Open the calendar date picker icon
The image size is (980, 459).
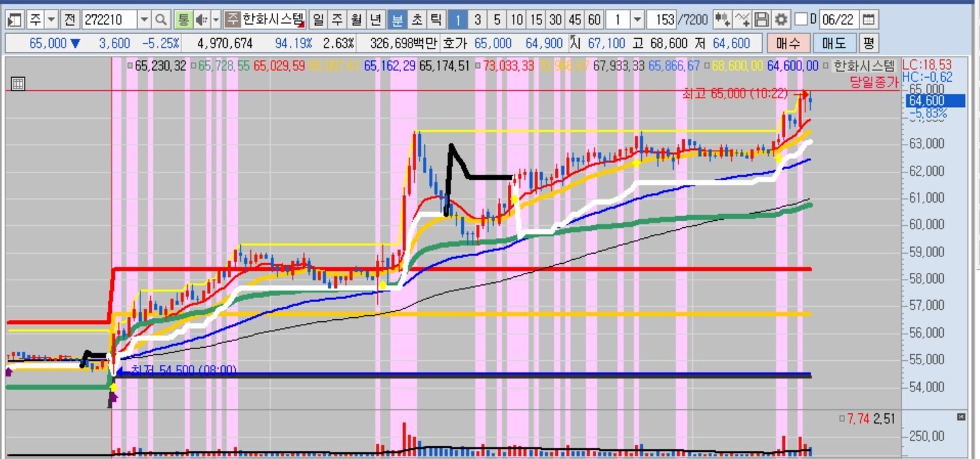(869, 19)
